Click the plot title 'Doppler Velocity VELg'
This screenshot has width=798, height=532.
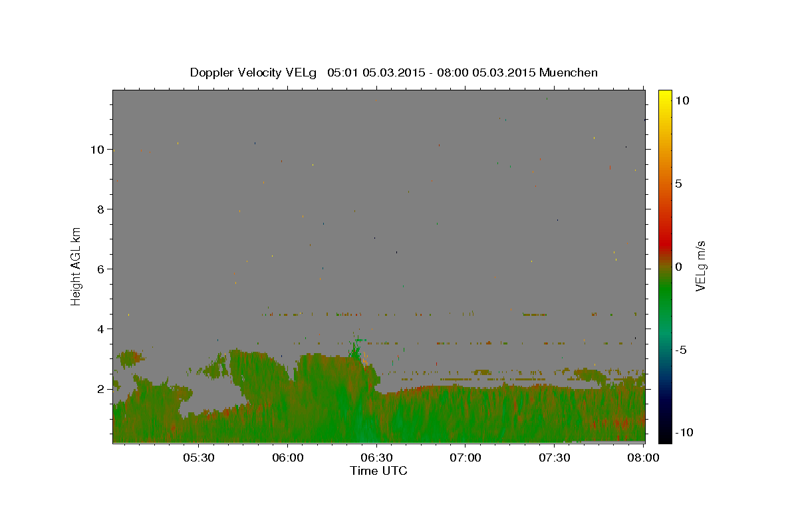(254, 72)
